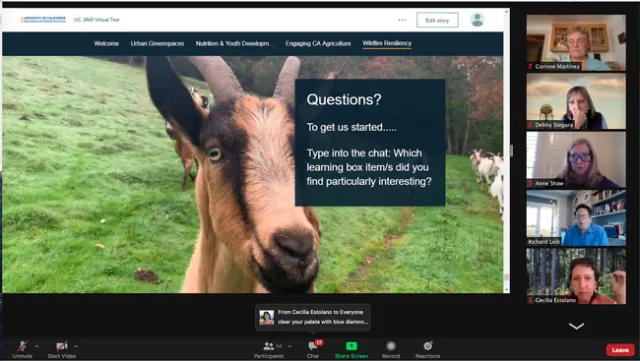
Task: Open the Urban Greenspaces tab
Action: click(x=157, y=43)
